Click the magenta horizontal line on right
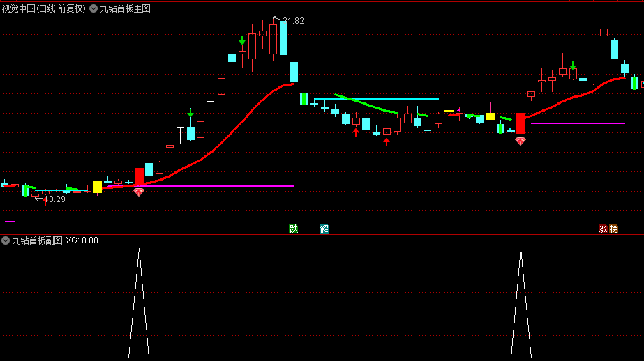This screenshot has width=644, height=361. [x=578, y=123]
